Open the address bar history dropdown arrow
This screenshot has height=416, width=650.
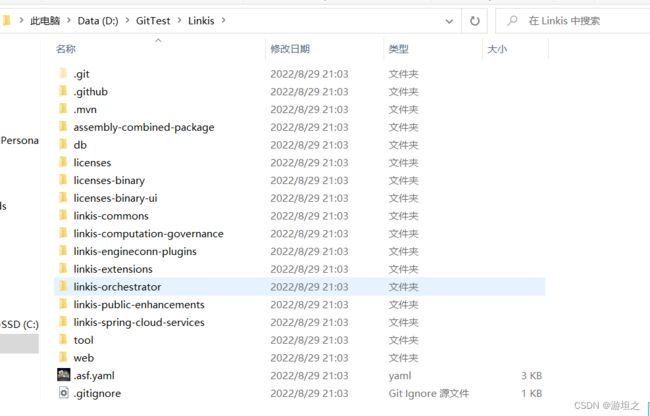coord(449,21)
